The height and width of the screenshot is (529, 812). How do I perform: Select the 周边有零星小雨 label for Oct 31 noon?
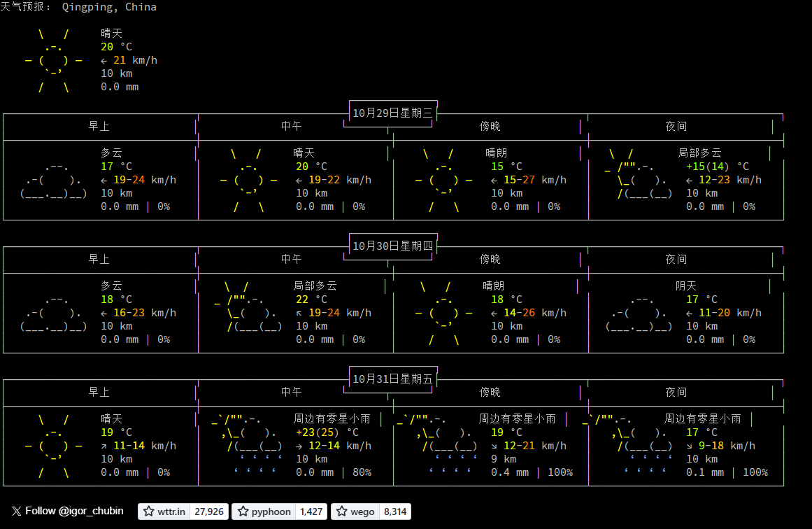(332, 418)
